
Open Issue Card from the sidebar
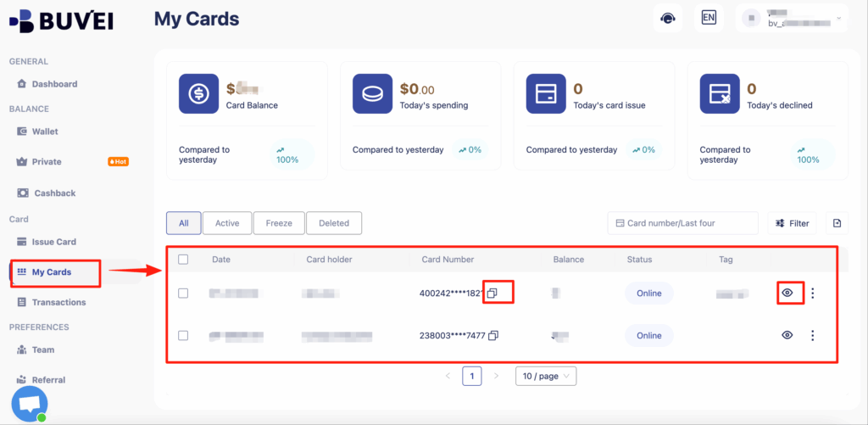pyautogui.click(x=53, y=242)
